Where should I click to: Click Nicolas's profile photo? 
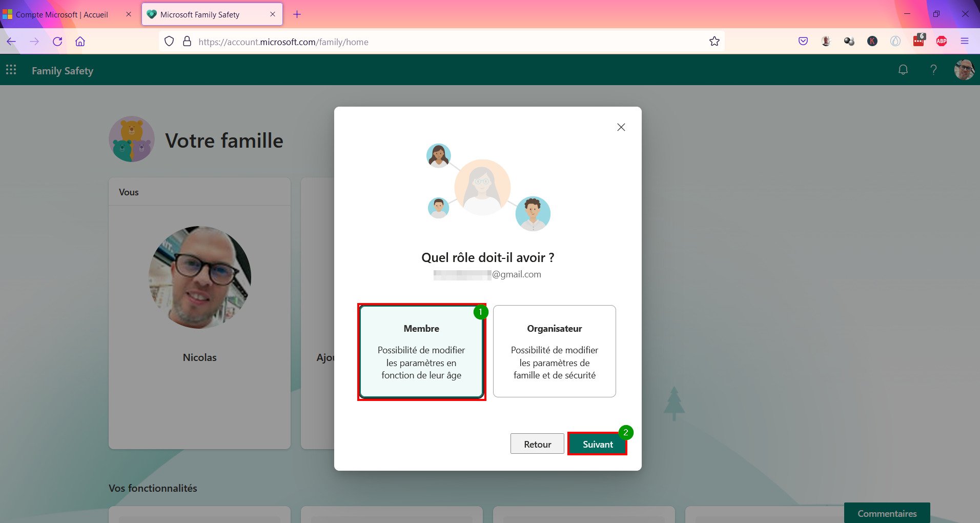200,277
